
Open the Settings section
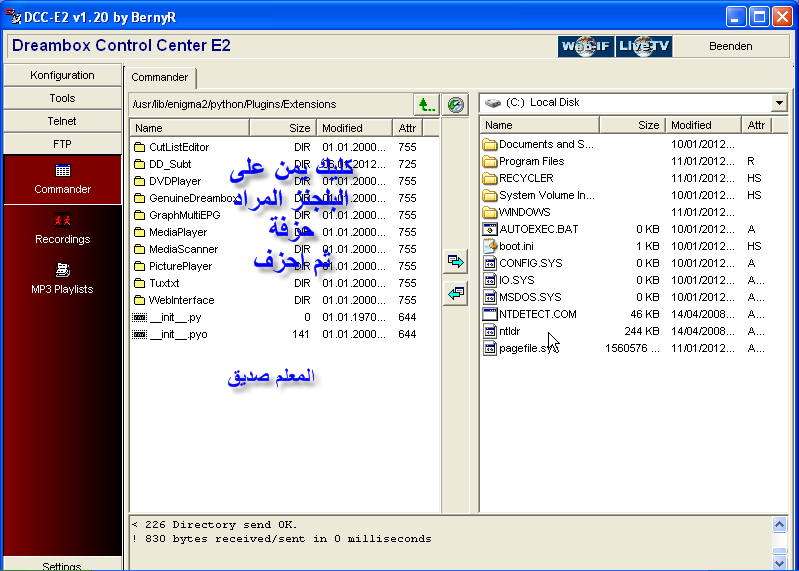(62, 564)
